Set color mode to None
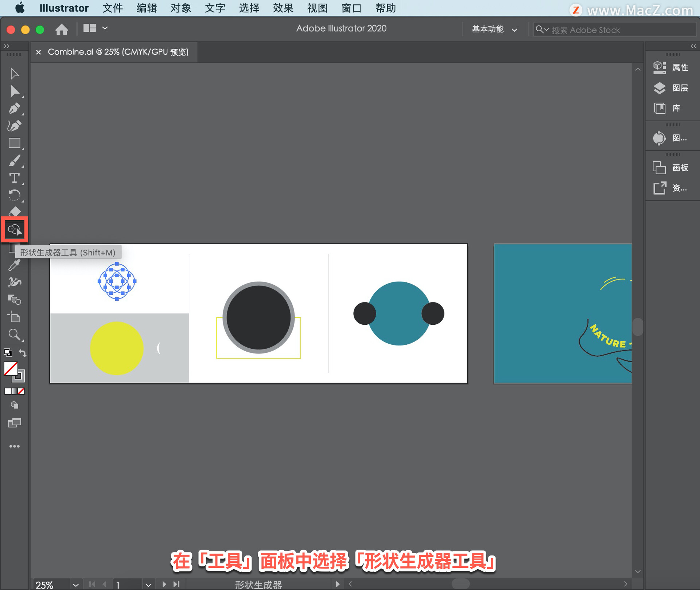Image resolution: width=700 pixels, height=590 pixels. tap(22, 391)
